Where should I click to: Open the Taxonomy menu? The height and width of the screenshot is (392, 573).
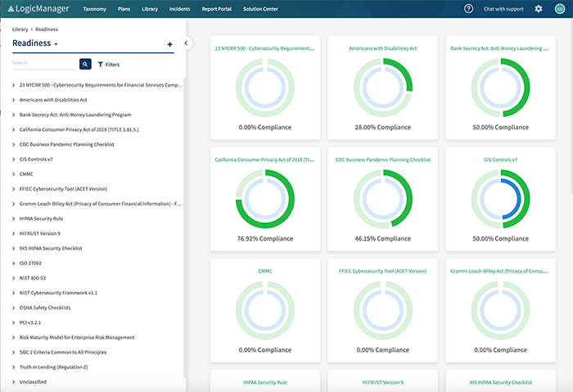[94, 8]
